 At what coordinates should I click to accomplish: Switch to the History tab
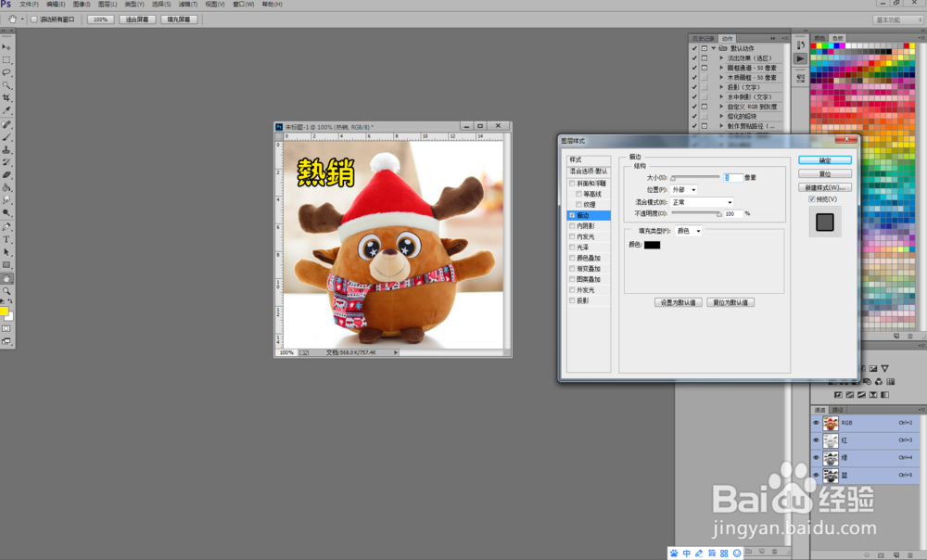[x=703, y=38]
